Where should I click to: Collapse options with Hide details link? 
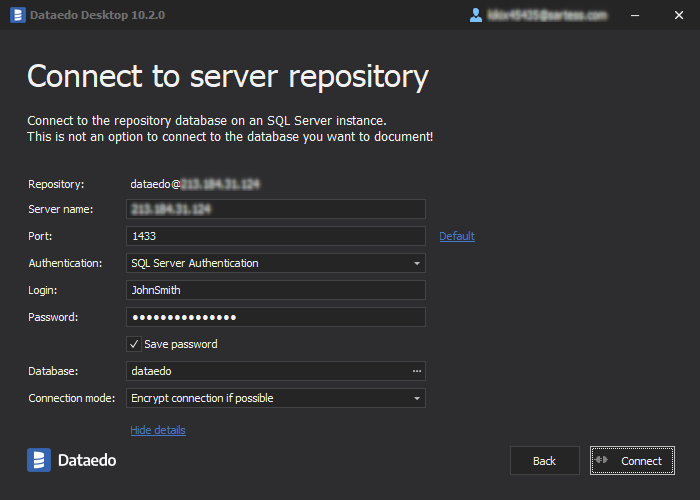pyautogui.click(x=158, y=430)
